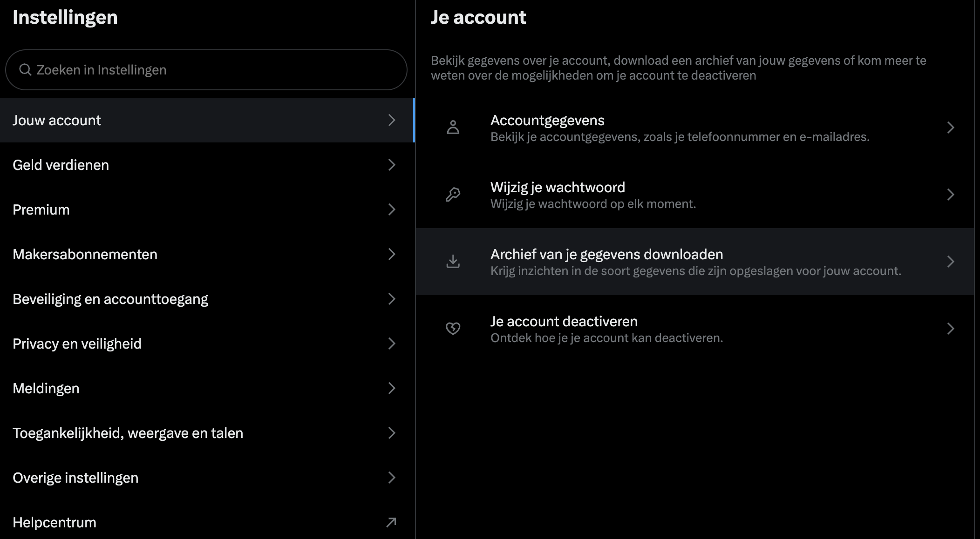Screen dimensions: 980x539
Task: Select Makersabonnementen in the settings list
Action: [x=85, y=254]
